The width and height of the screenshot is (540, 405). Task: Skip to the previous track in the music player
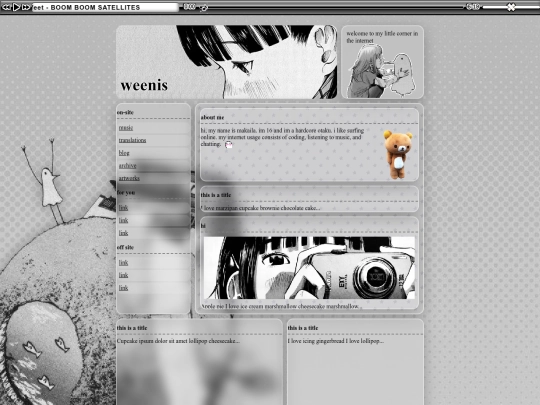tap(6, 7)
